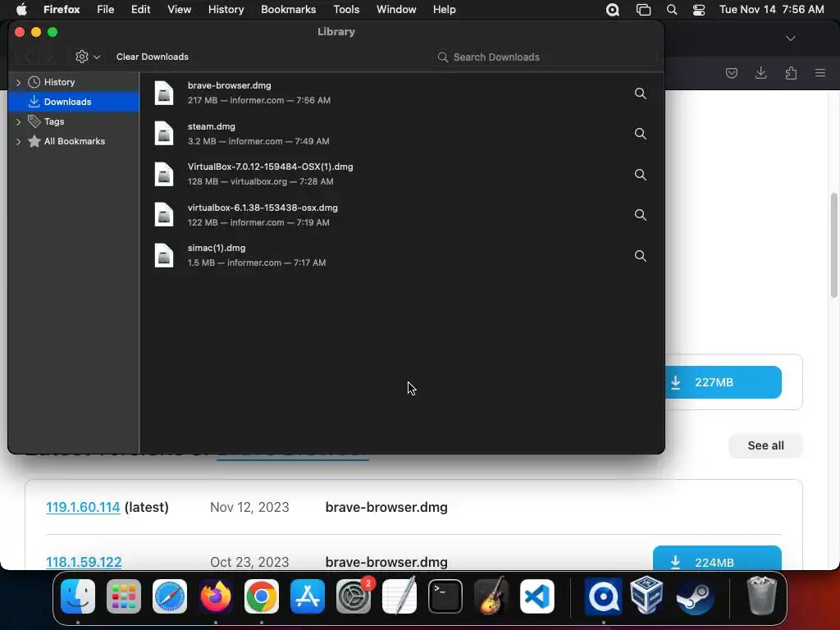Open System Settings from the Dock
The width and height of the screenshot is (840, 630).
(x=354, y=596)
